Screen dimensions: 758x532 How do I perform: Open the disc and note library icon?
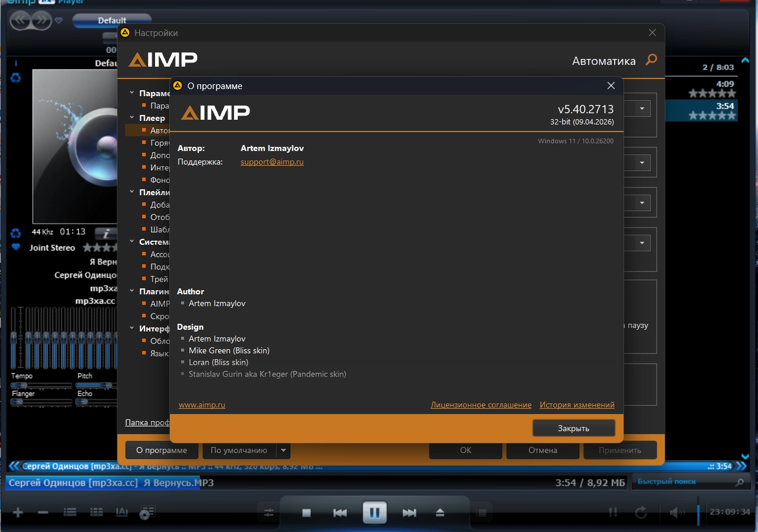point(147,513)
